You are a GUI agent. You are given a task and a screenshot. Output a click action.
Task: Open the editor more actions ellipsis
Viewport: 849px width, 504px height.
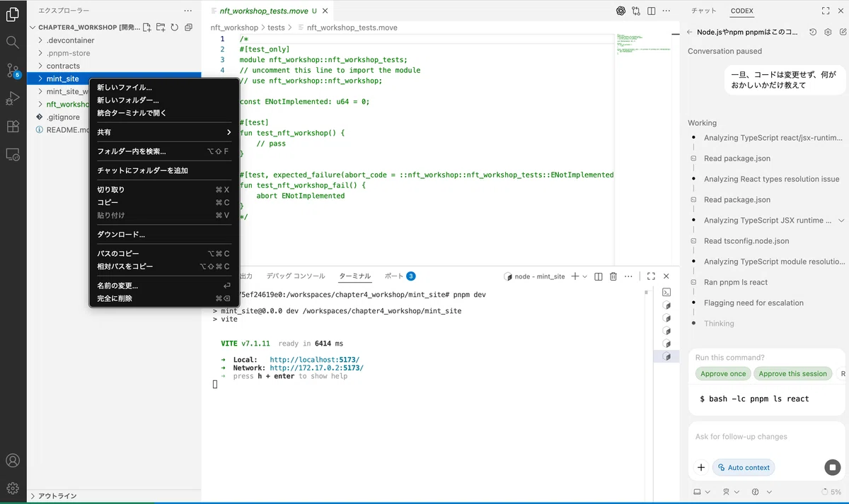[666, 11]
